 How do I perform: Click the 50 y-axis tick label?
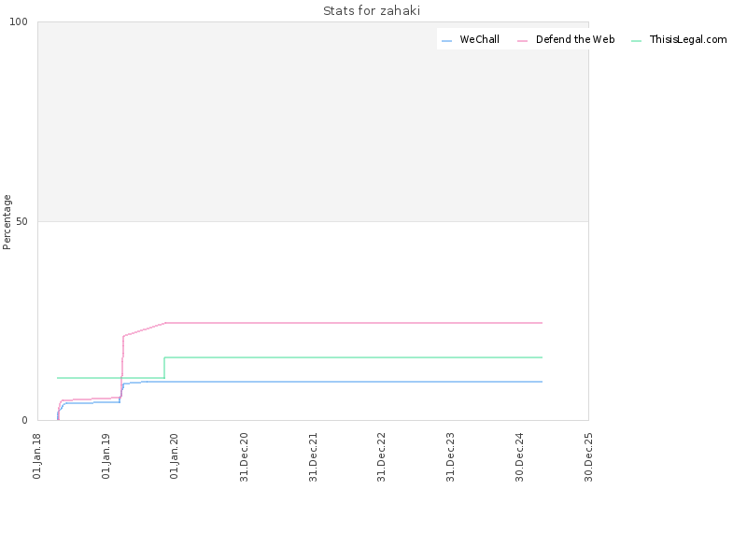click(x=21, y=221)
